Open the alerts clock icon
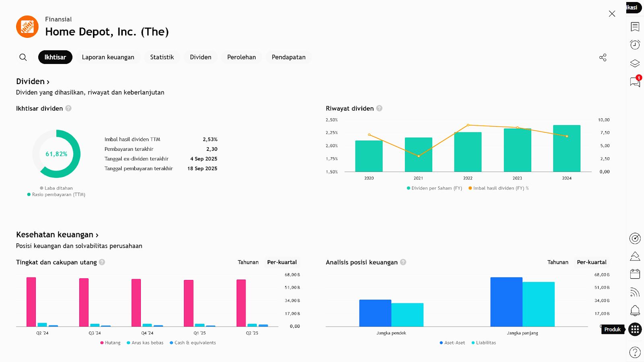 click(635, 45)
